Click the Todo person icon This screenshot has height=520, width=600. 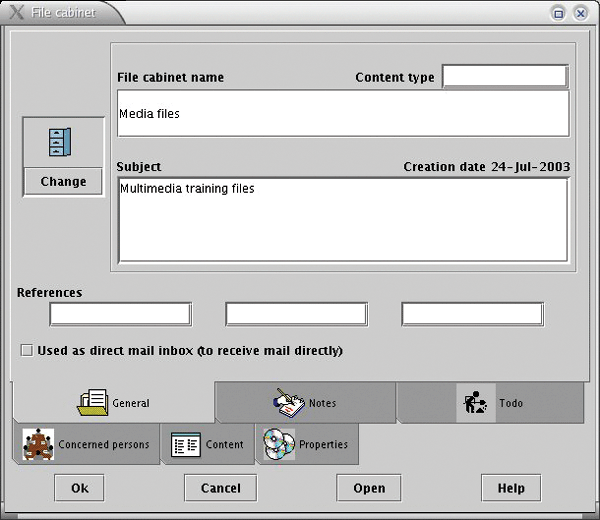(475, 402)
